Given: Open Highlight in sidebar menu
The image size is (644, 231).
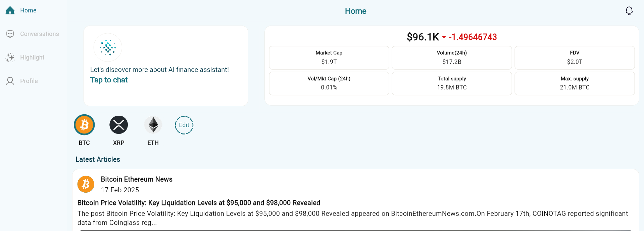Looking at the screenshot, I should [x=32, y=57].
